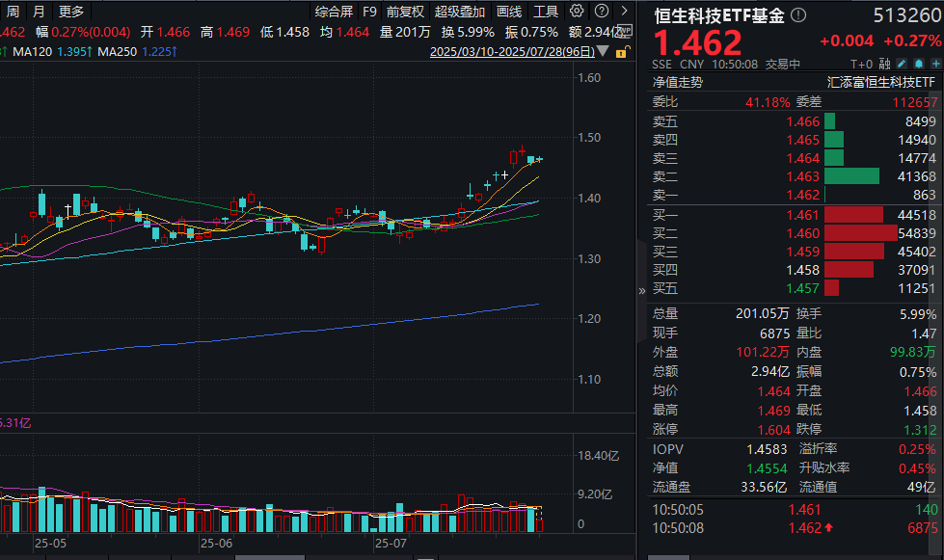Switch to the 月 monthly period tab
Viewport: 944px width, 560px height.
click(39, 12)
